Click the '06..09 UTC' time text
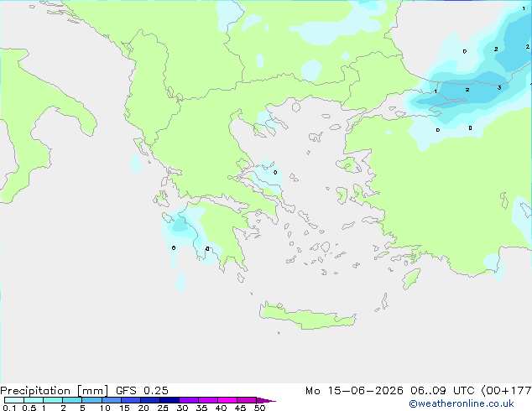 (442, 391)
